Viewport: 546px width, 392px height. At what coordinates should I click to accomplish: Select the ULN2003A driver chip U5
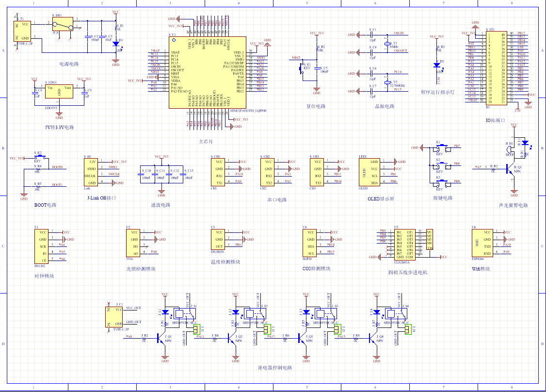[404, 245]
